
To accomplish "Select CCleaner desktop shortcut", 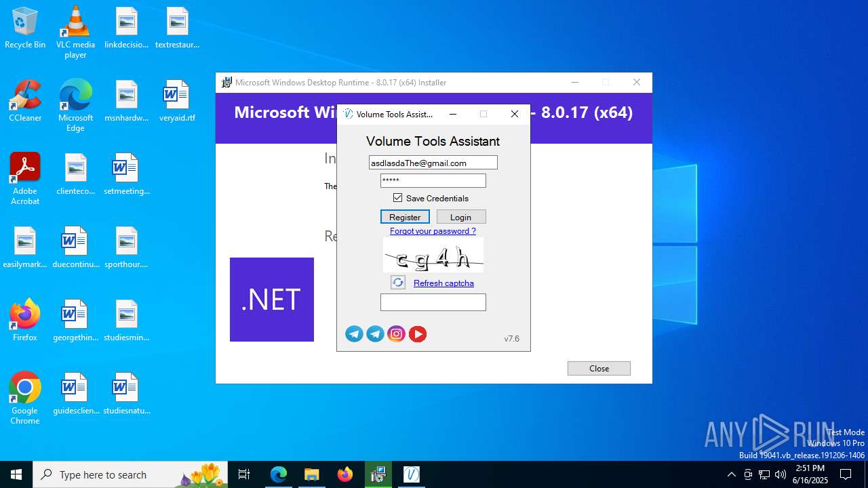I will click(x=25, y=101).
